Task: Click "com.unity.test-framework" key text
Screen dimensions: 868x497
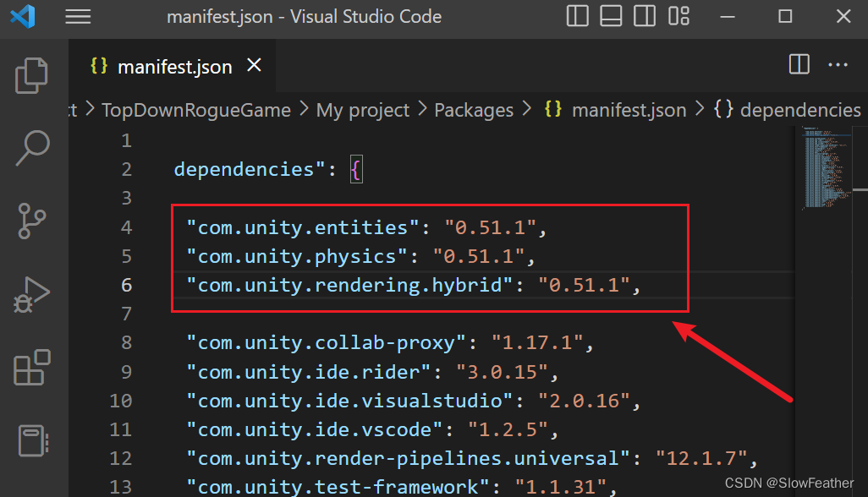Action: 338,487
